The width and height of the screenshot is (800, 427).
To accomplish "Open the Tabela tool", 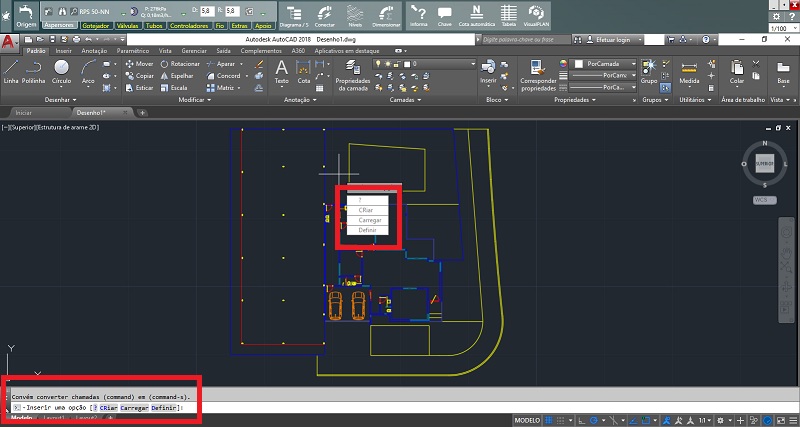I will click(x=510, y=14).
